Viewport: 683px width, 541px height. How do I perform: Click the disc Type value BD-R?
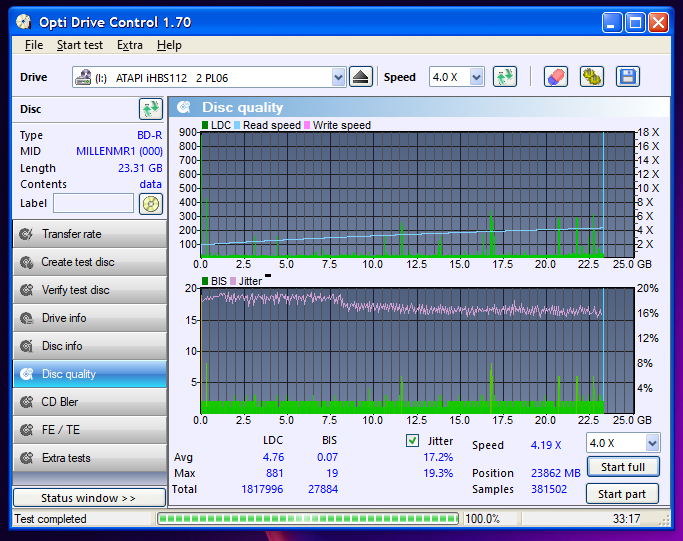click(149, 135)
